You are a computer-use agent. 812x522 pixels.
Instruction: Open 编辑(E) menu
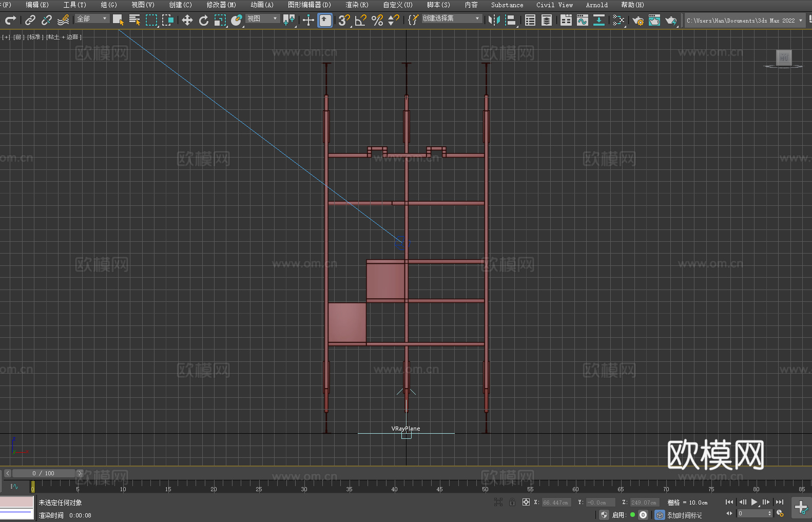(37, 5)
